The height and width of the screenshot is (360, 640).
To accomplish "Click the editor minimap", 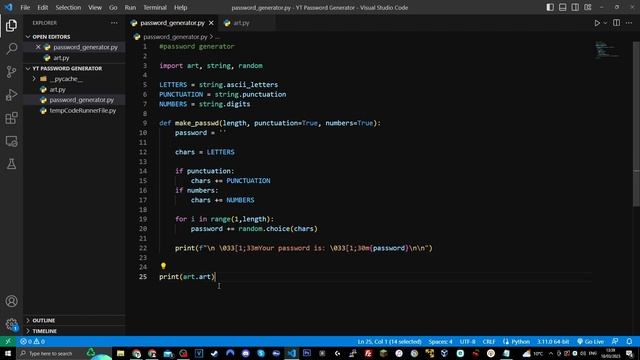I will pos(607,49).
